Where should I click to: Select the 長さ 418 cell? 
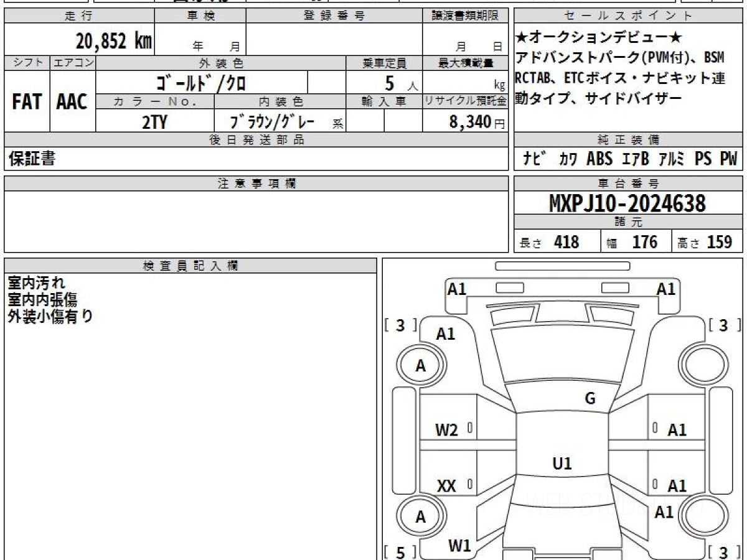tap(557, 241)
